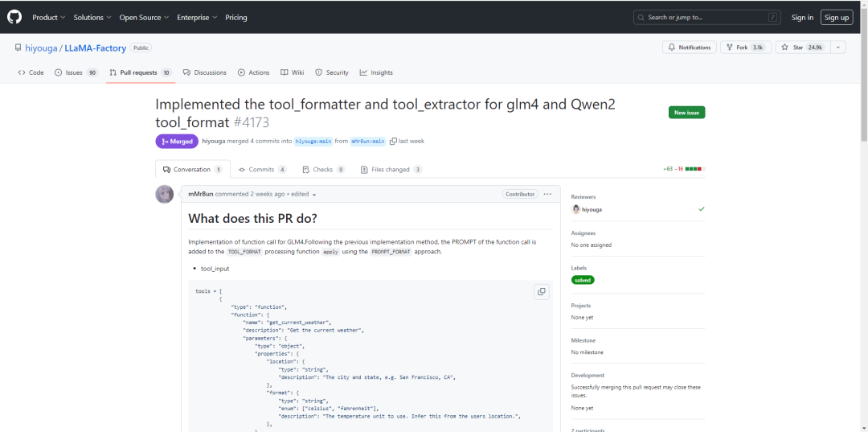Open the comment options ellipsis menu
Viewport: 868px width, 432px height.
coord(547,195)
